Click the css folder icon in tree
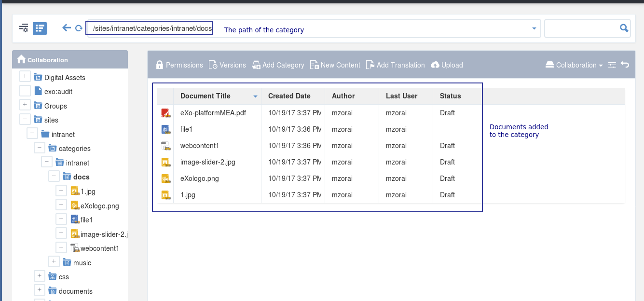The image size is (644, 301). point(53,276)
